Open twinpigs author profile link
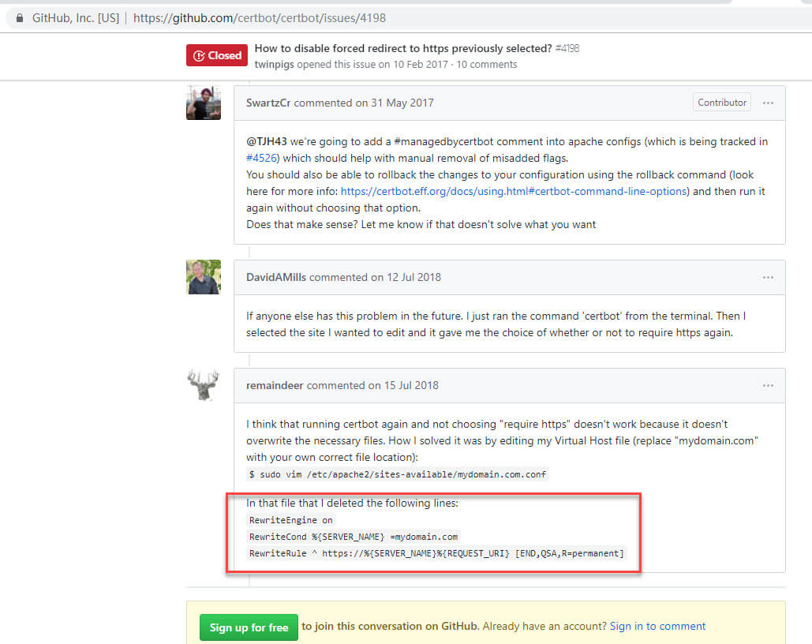 point(274,64)
